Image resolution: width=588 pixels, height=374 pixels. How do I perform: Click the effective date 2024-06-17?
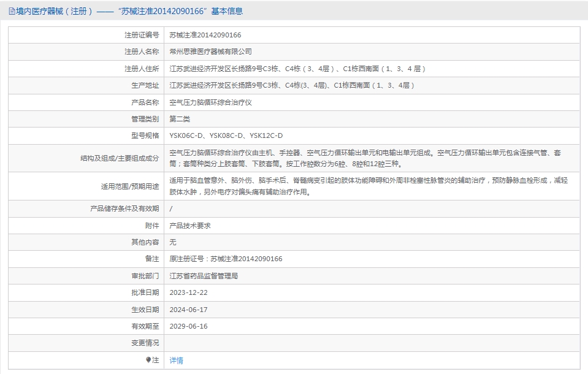pos(189,310)
